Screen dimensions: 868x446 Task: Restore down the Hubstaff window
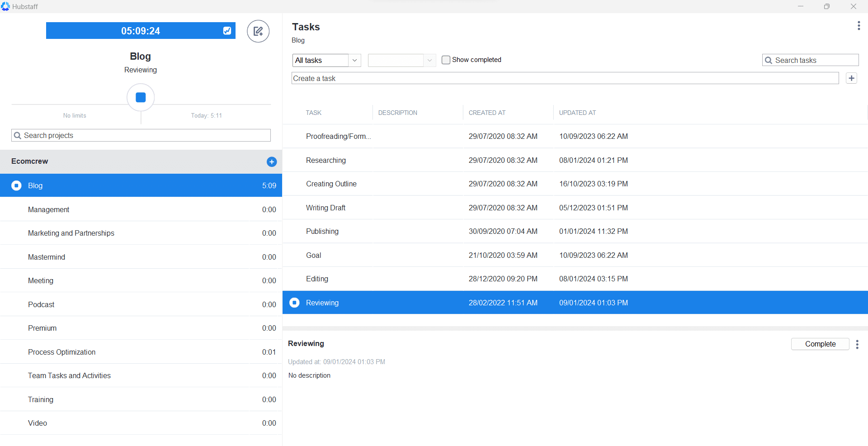827,6
